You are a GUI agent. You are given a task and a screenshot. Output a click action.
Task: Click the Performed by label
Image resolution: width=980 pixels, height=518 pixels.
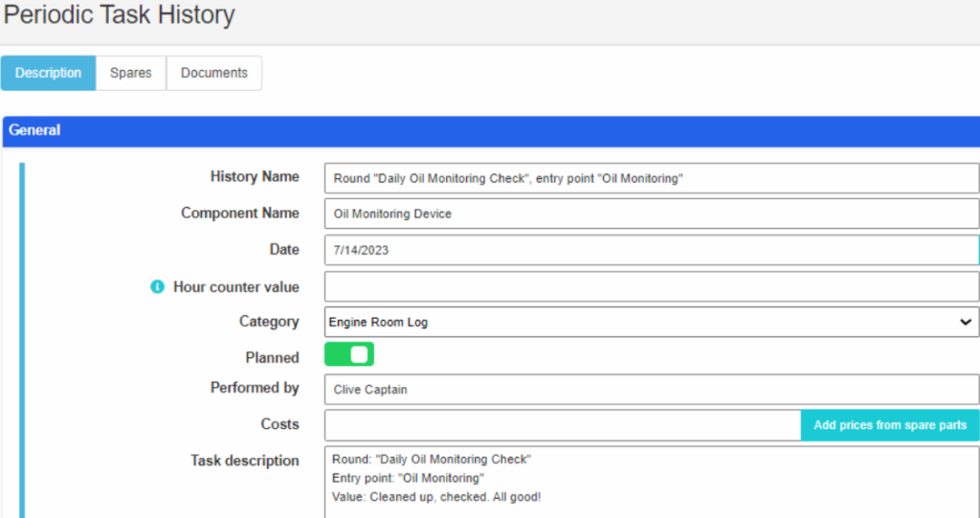click(255, 388)
